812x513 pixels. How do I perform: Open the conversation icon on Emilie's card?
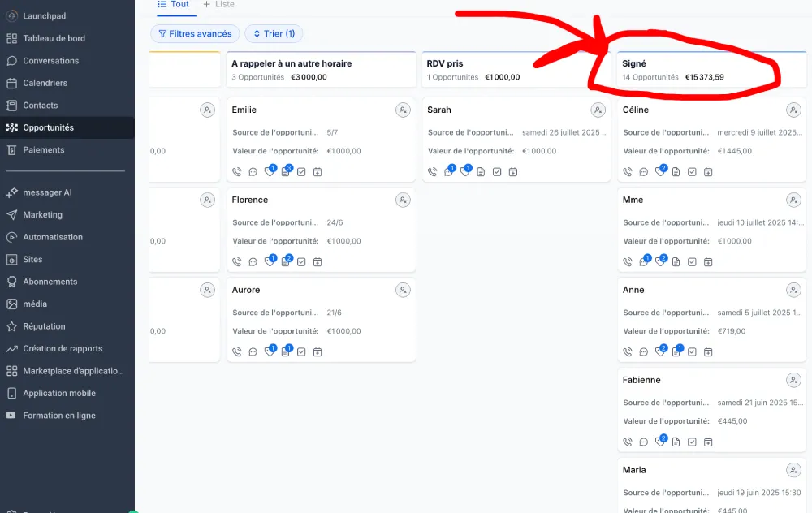(x=253, y=172)
